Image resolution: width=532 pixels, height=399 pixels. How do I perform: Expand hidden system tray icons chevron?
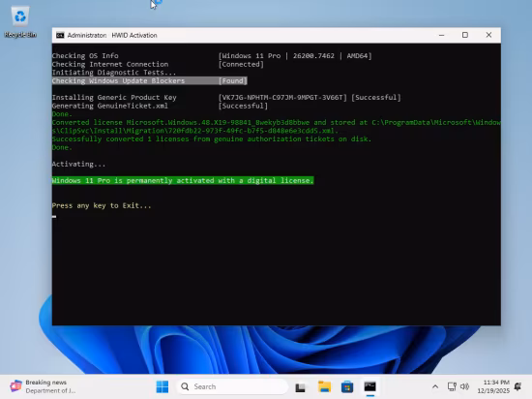435,386
